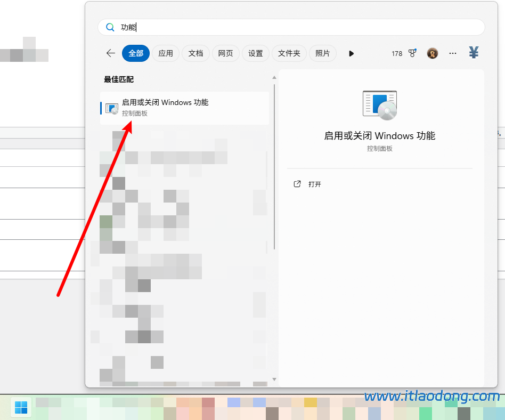The height and width of the screenshot is (420, 505).
Task: Select the 网页 search filter
Action: click(225, 53)
